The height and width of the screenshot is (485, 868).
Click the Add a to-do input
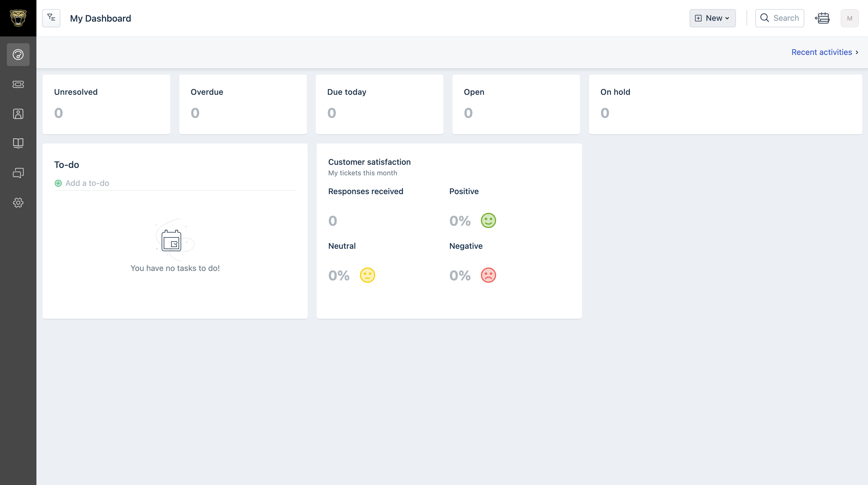(175, 183)
